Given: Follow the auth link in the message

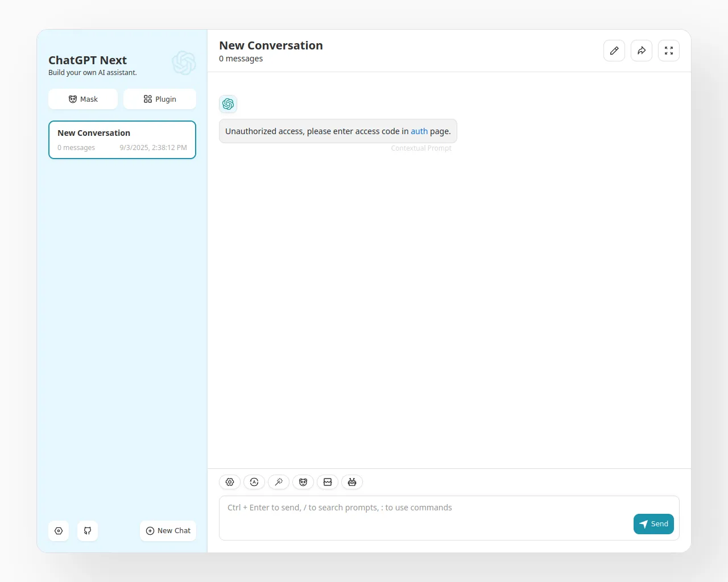Looking at the screenshot, I should click(x=419, y=131).
